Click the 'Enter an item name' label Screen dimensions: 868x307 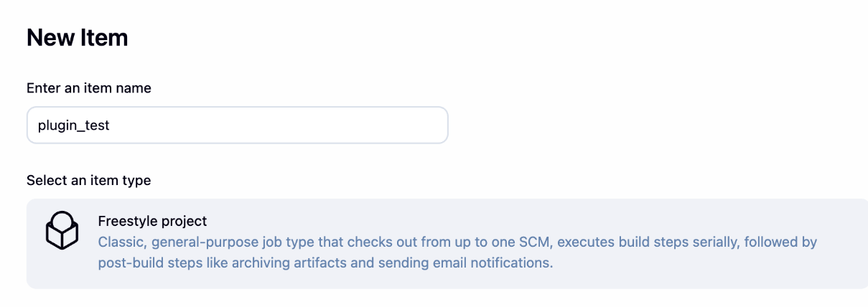point(88,88)
